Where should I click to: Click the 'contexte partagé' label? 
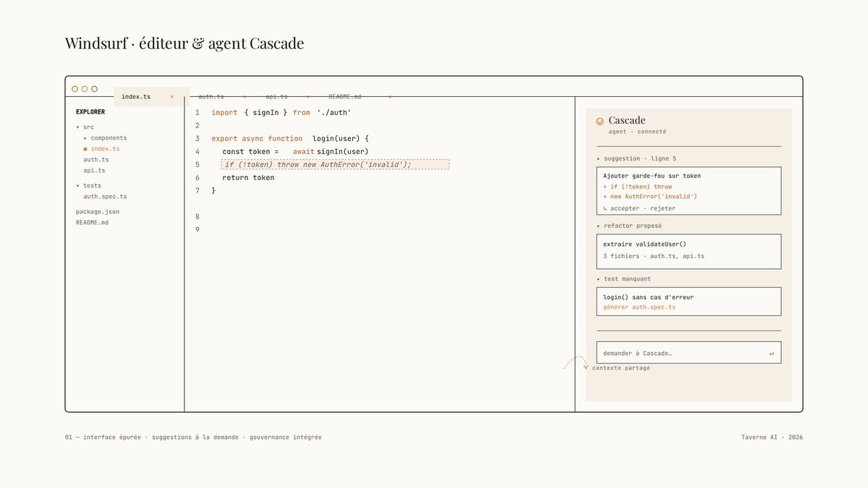[621, 368]
